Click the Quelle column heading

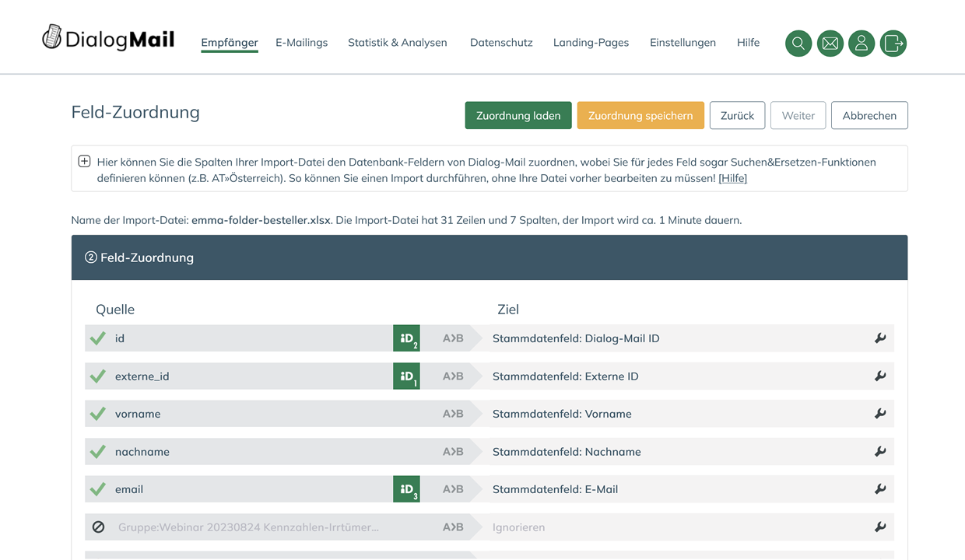pyautogui.click(x=115, y=310)
